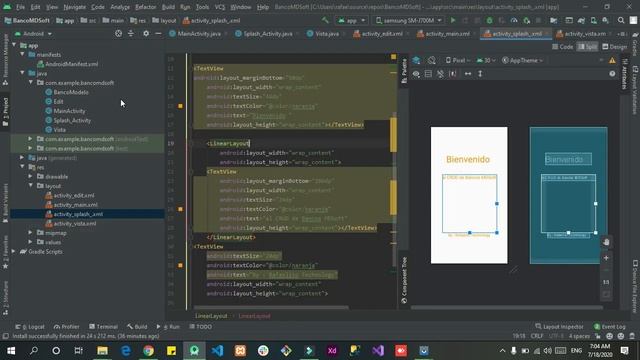Open the Event Log
This screenshot has height=360, width=640.
[x=610, y=327]
